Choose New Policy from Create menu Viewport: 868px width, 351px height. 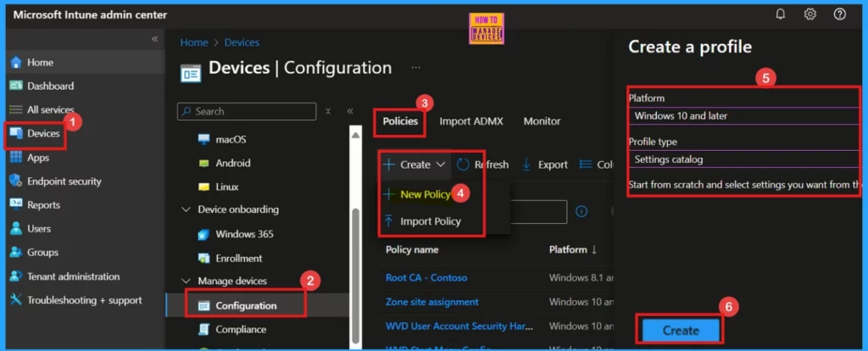click(x=426, y=194)
